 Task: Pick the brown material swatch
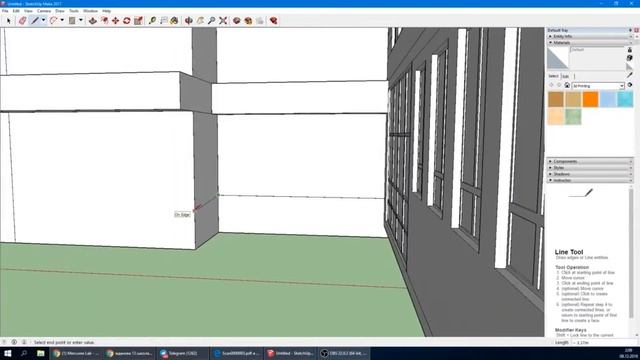(556, 99)
